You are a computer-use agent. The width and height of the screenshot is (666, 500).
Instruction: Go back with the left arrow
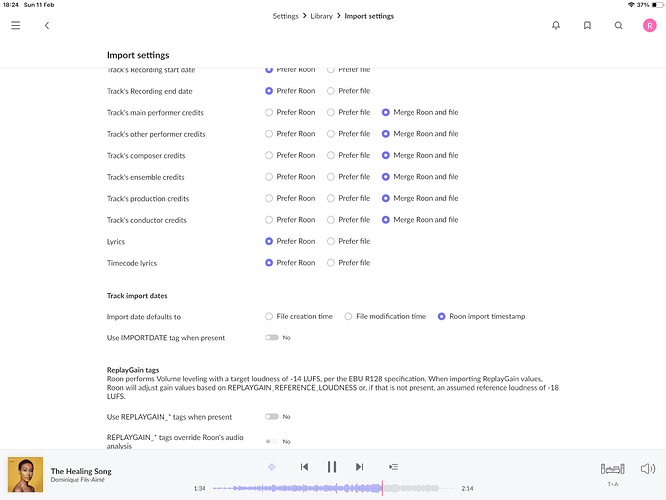coord(47,25)
